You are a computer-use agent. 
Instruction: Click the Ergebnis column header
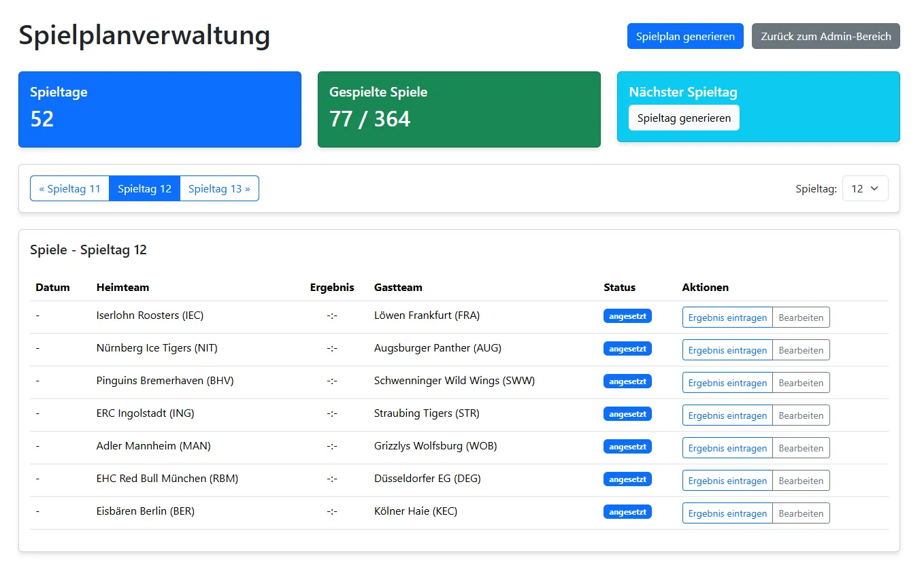(x=332, y=287)
